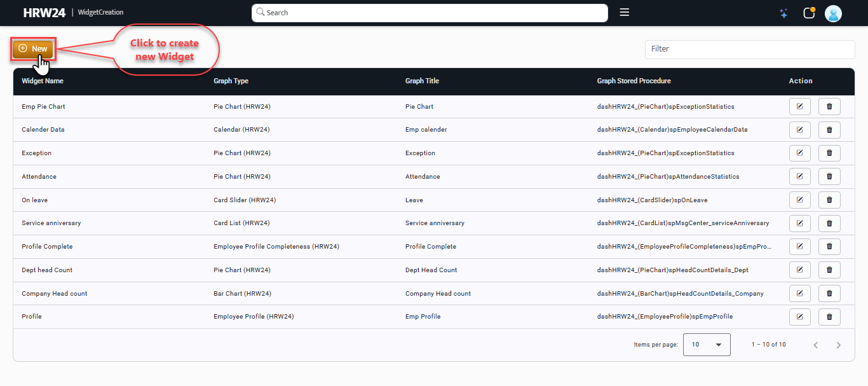Screen dimensions: 868x386
Task: Edit the Emp Pie Chart widget
Action: [799, 107]
